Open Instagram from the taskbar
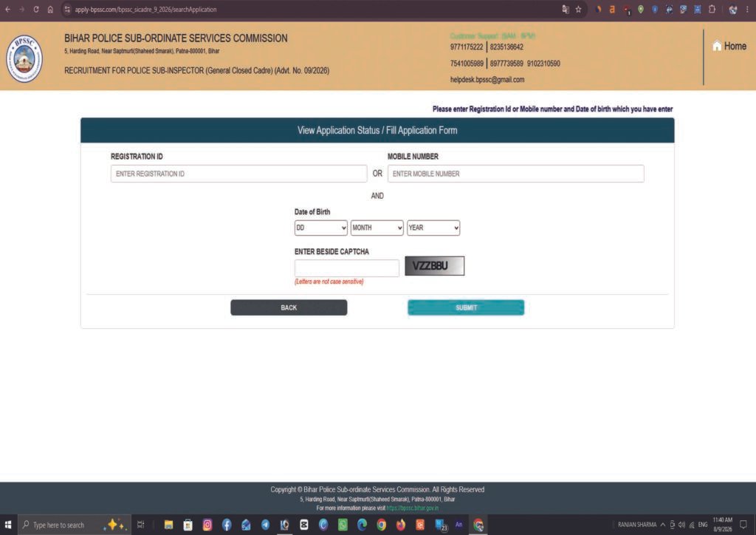756x535 pixels. click(x=207, y=525)
